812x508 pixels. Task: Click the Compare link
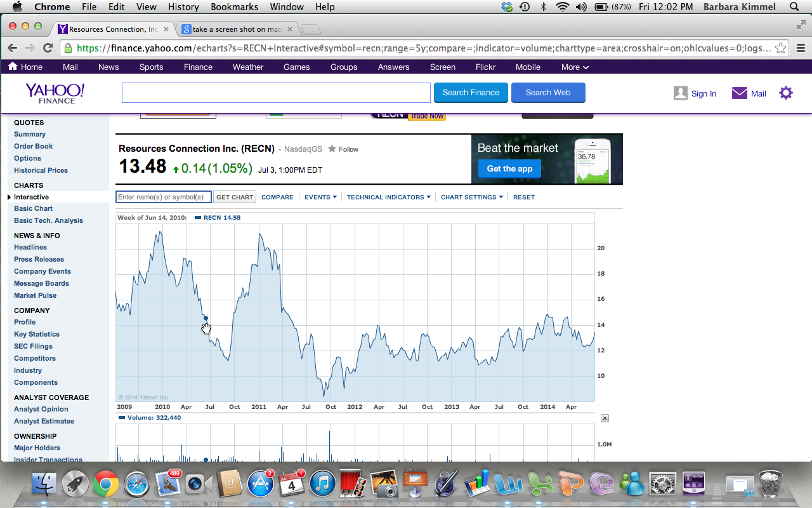point(277,197)
